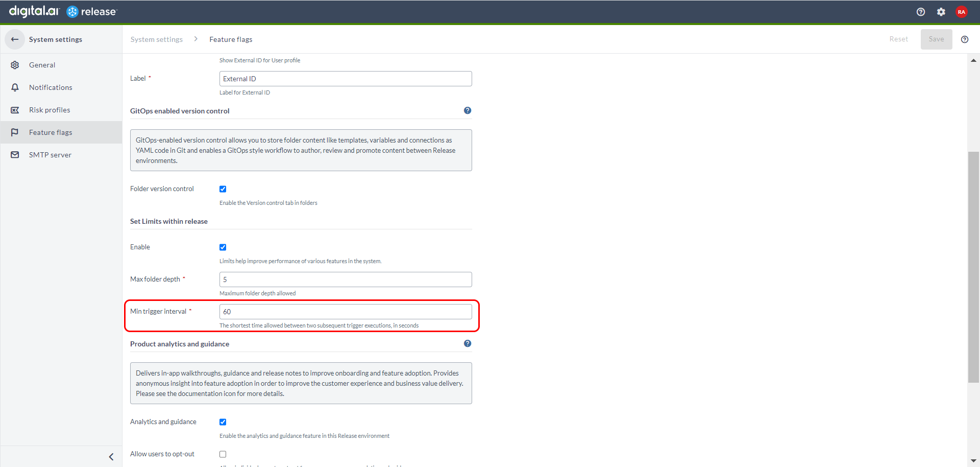Click the 'Enable the analytics and guidance feature' helper text

coord(305,436)
